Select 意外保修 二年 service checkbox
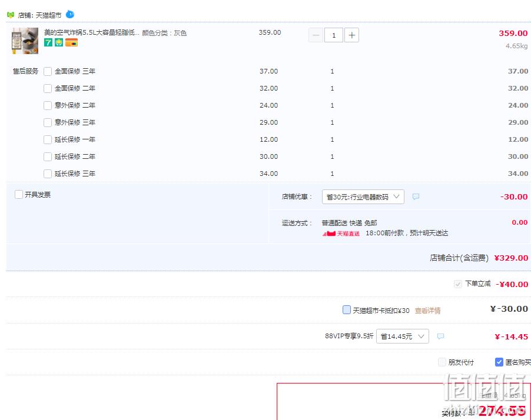This screenshot has height=420, width=531. pos(48,105)
